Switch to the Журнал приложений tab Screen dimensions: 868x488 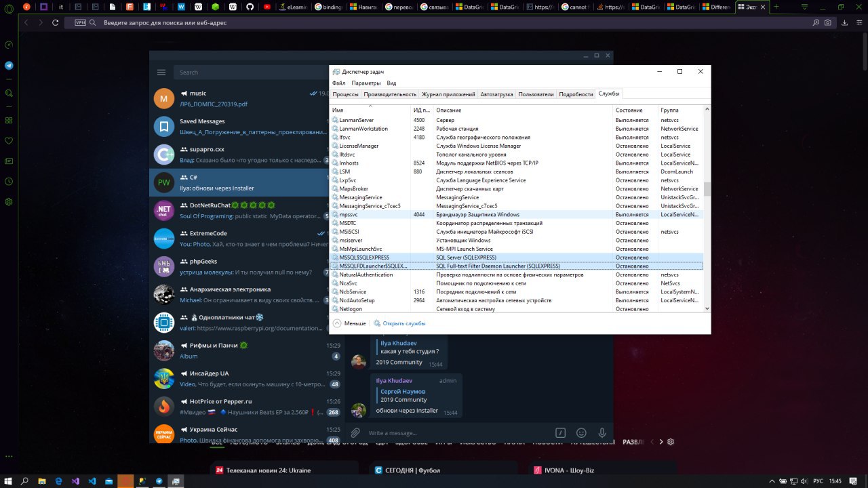click(448, 94)
